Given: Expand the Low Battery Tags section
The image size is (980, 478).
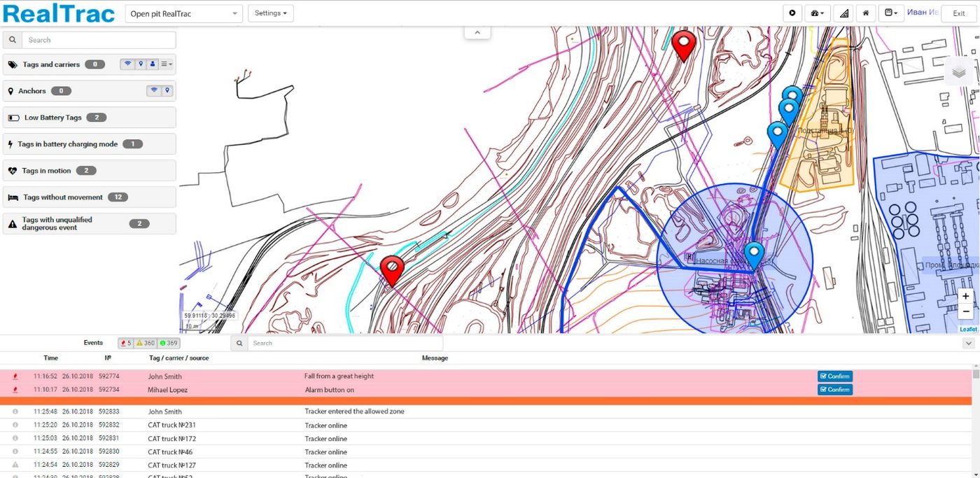Looking at the screenshot, I should tap(90, 118).
